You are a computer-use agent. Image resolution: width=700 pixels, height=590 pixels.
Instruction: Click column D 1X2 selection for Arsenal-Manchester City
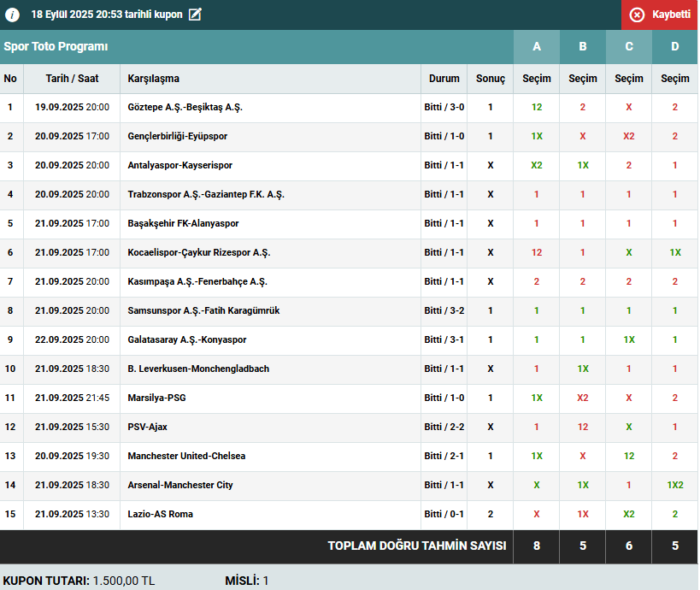[675, 486]
